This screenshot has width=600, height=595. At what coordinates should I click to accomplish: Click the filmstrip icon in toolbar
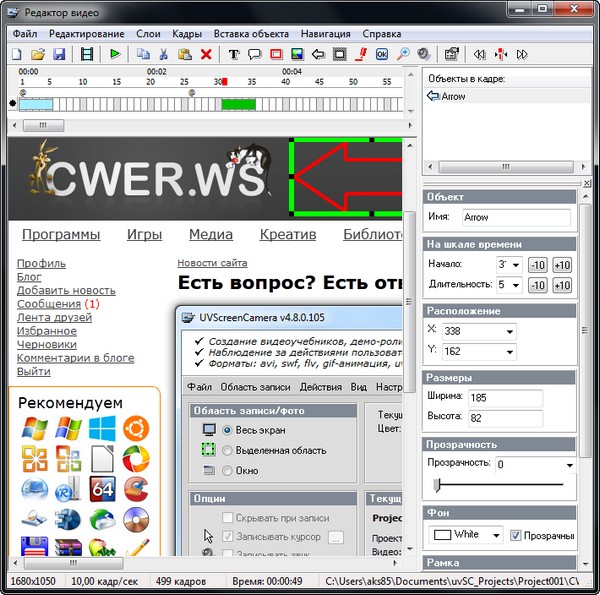pyautogui.click(x=87, y=54)
